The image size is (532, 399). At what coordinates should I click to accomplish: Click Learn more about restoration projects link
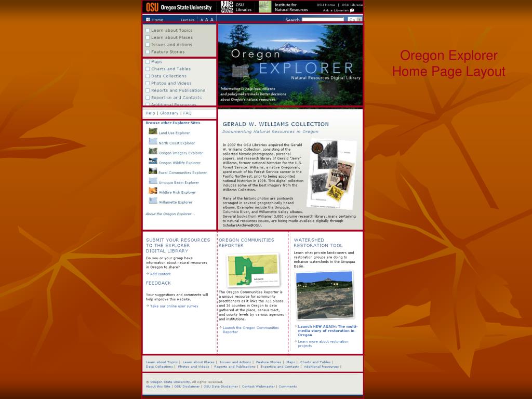point(323,343)
